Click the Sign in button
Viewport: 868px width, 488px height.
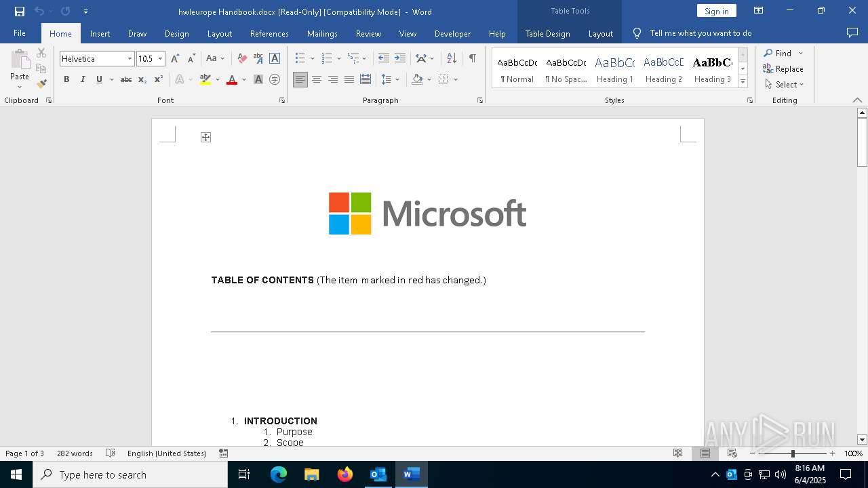tap(717, 11)
